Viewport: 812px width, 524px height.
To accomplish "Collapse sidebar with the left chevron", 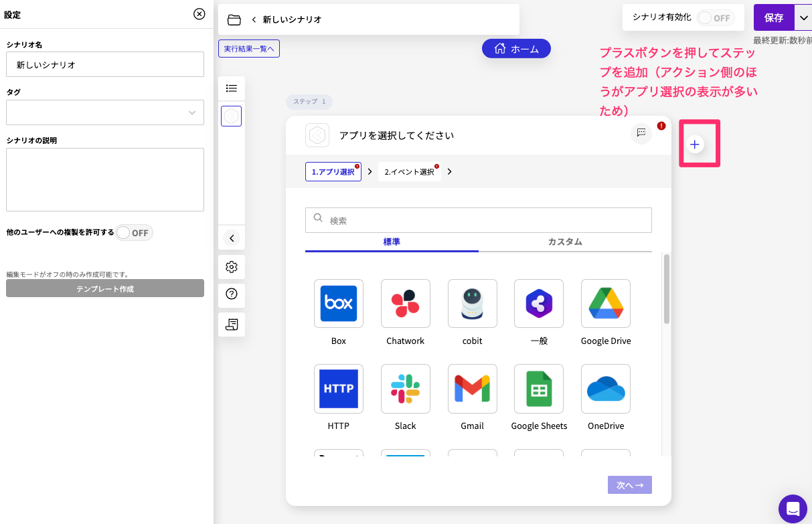I will 232,238.
